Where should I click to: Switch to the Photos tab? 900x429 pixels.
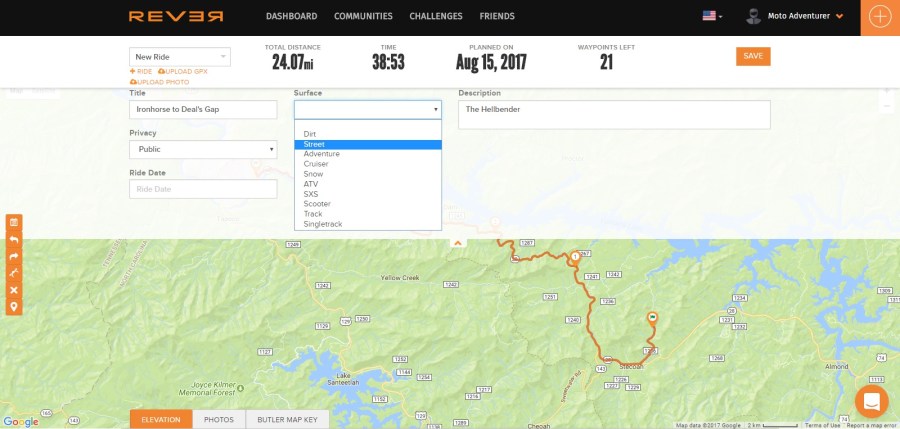pos(218,420)
